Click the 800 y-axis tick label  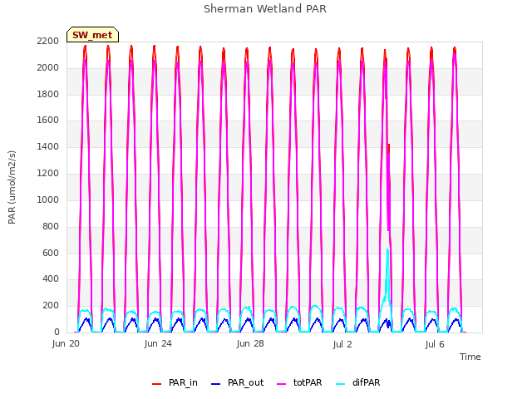pos(51,226)
